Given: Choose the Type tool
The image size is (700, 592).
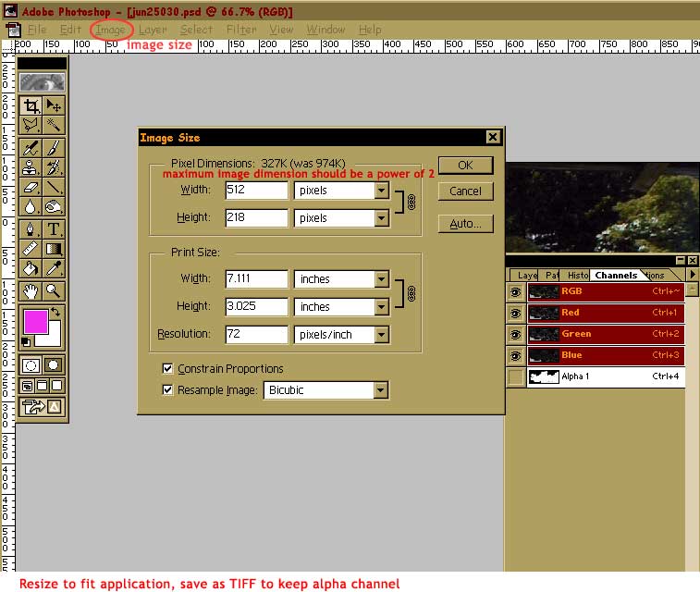Looking at the screenshot, I should coord(54,228).
